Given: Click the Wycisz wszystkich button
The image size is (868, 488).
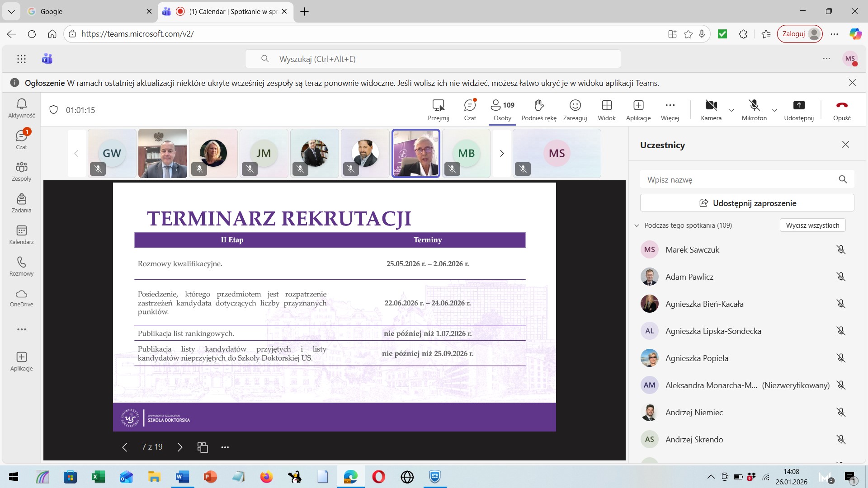Looking at the screenshot, I should [x=812, y=225].
